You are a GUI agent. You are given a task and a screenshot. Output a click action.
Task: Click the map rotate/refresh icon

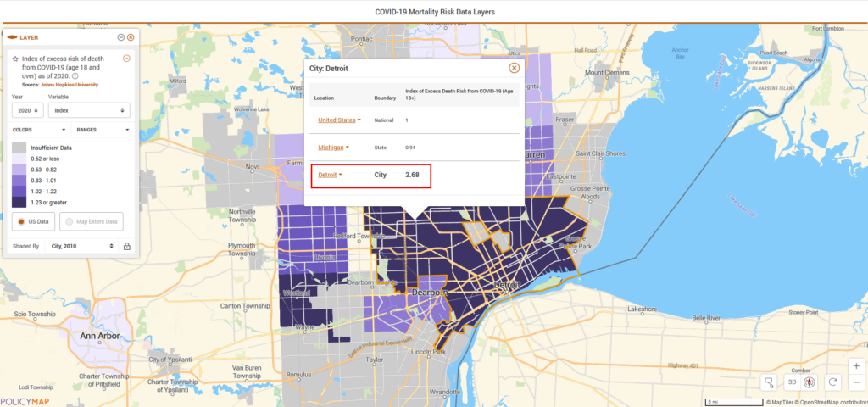(x=832, y=382)
